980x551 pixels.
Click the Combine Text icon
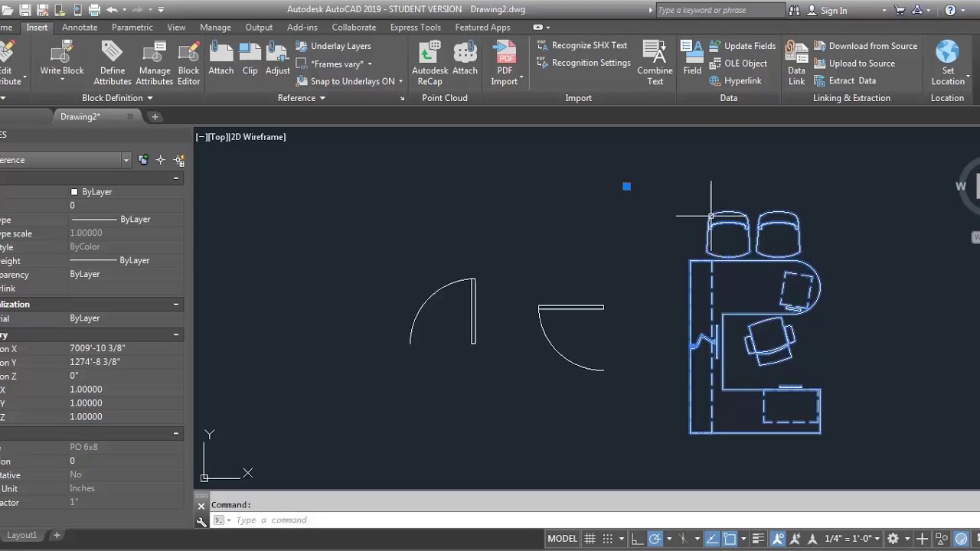(655, 60)
